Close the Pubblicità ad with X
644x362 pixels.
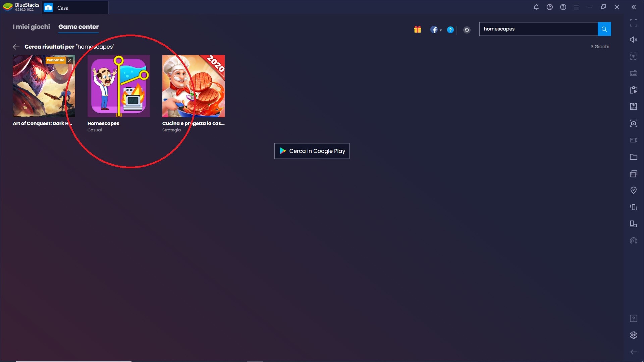[x=70, y=60]
